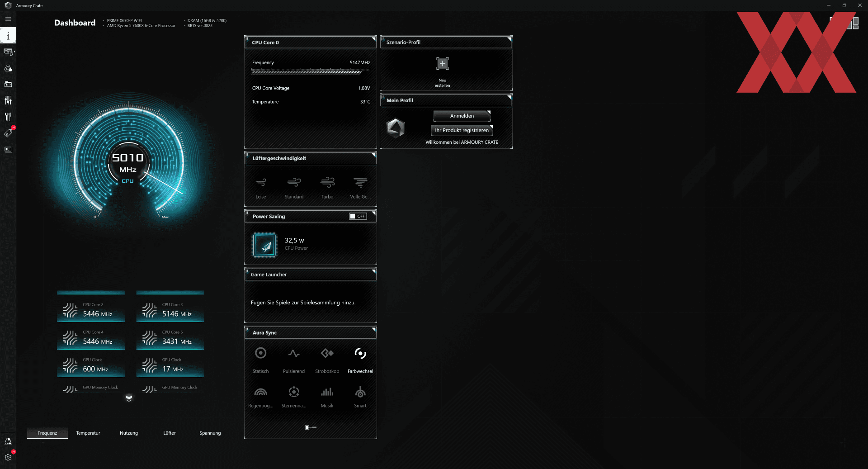The height and width of the screenshot is (469, 868).
Task: Choose the Farbwechsel Aura lighting effect
Action: [360, 360]
